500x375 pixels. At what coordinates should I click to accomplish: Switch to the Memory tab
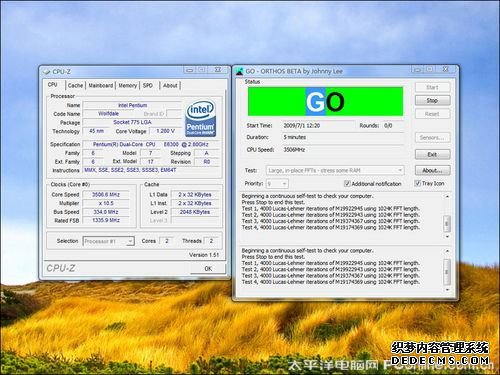(128, 86)
